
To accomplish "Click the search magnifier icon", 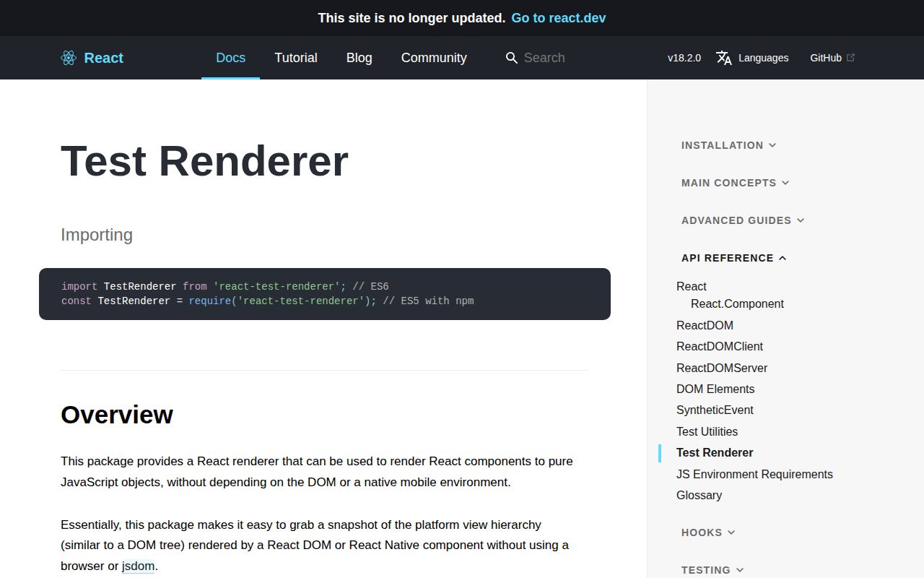I will (512, 58).
